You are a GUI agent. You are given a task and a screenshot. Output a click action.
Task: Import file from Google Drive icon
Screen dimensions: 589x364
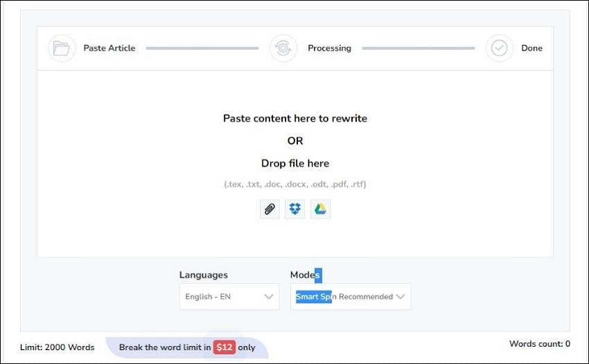[x=320, y=209]
